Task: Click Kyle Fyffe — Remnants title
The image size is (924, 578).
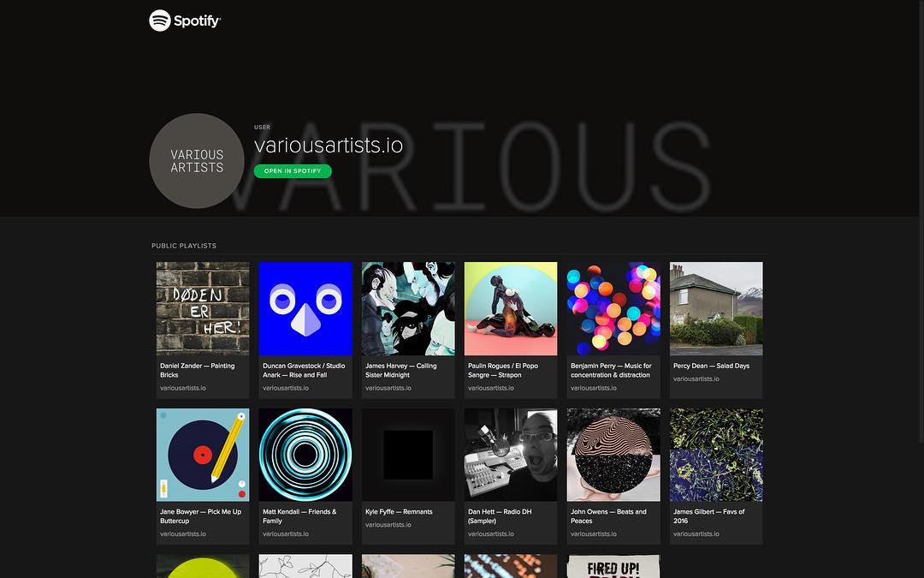Action: coord(399,512)
